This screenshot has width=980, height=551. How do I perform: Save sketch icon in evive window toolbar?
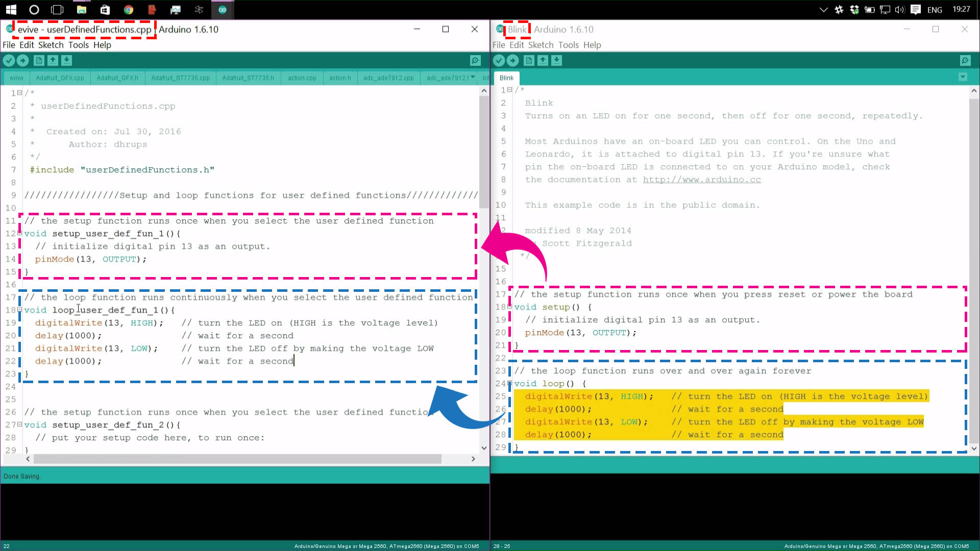66,61
